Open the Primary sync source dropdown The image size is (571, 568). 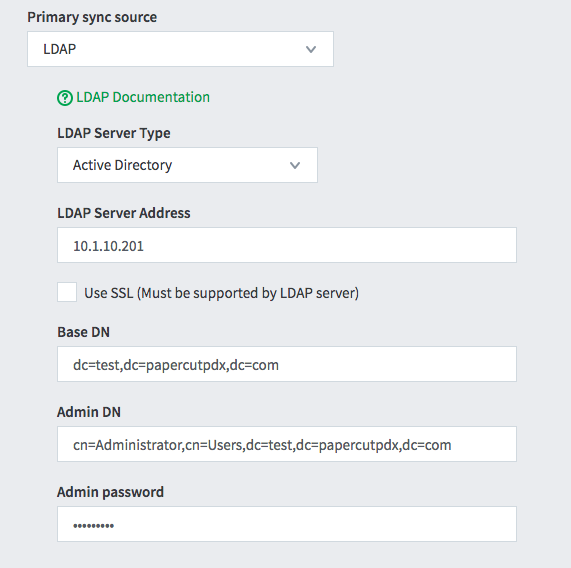click(180, 49)
